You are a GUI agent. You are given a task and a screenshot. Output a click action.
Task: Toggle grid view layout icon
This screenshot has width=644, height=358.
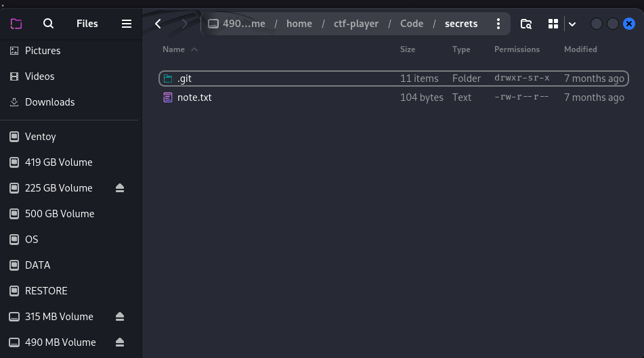tap(553, 24)
